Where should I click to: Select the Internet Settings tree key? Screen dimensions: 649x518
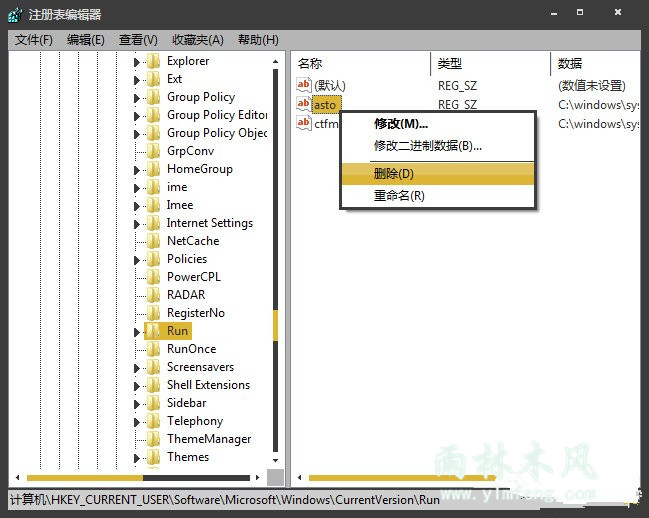(210, 223)
